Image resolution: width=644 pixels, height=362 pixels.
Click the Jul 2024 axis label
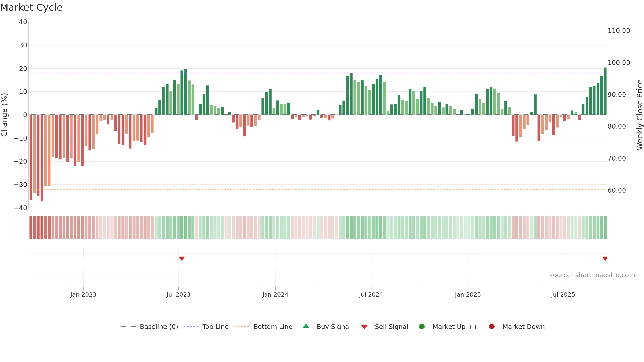point(371,294)
